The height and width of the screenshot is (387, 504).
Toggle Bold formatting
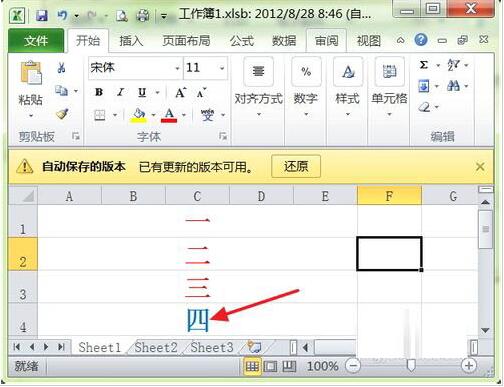[99, 92]
